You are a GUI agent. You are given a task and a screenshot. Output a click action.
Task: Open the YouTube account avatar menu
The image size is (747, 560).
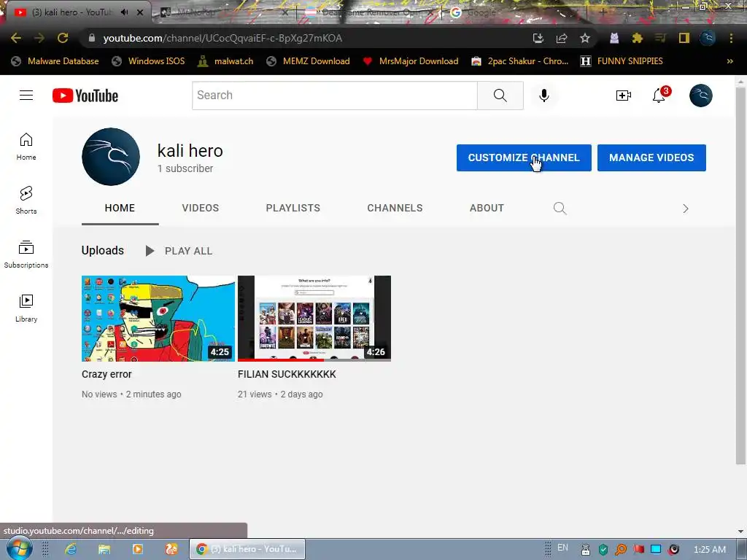coord(701,96)
